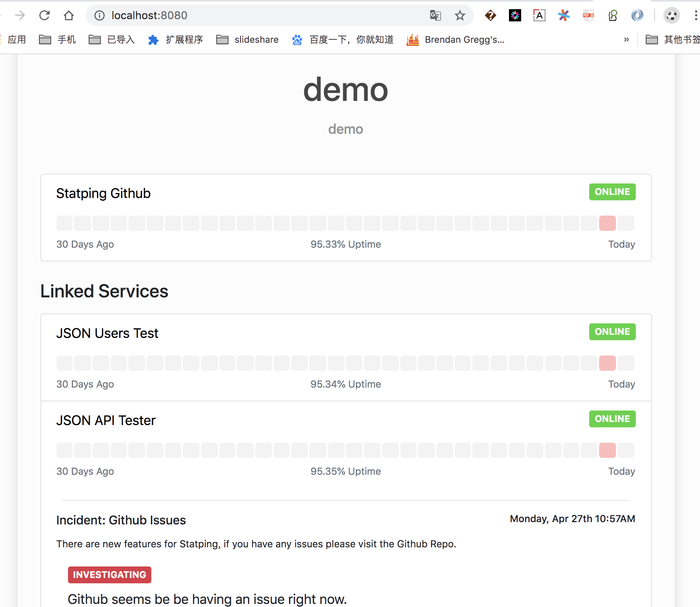Open the site information icon in the address bar

[x=99, y=15]
